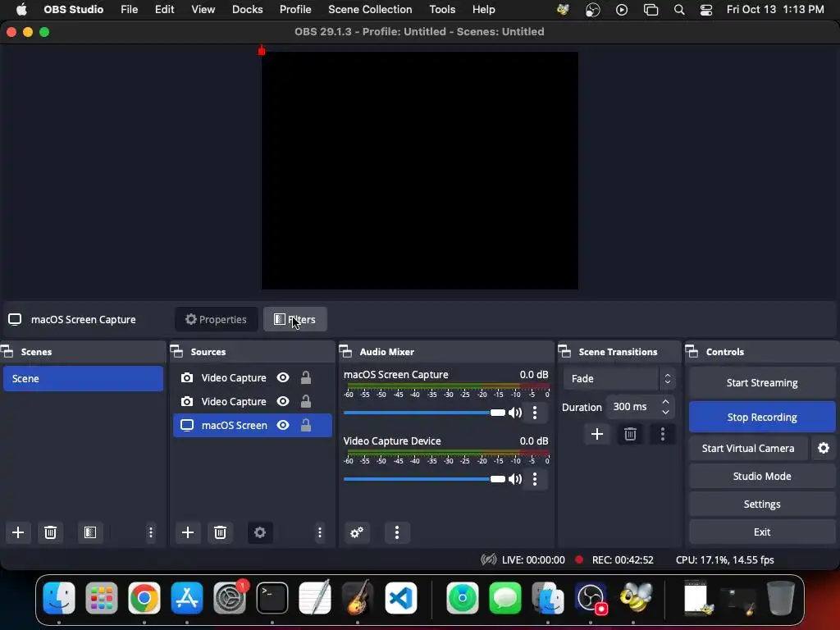The height and width of the screenshot is (630, 840).
Task: Lock the first Video Capture source
Action: (306, 377)
